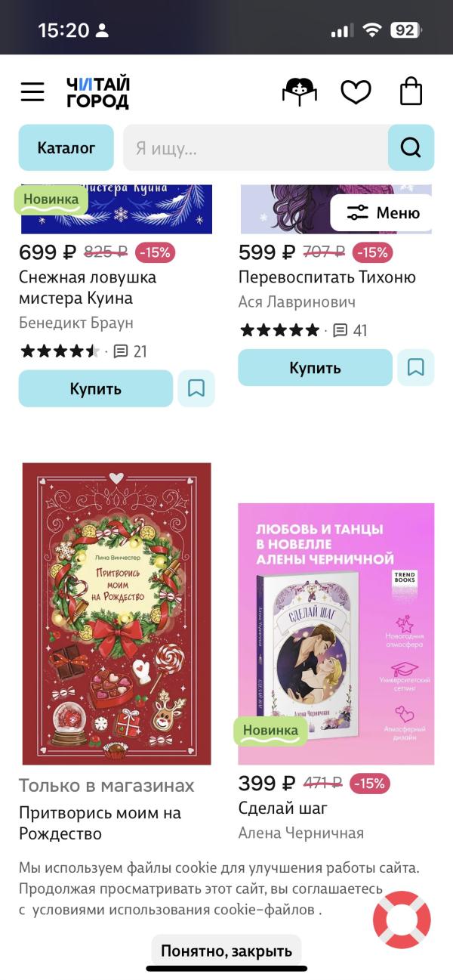Open the red lifebuoy help widget

(402, 920)
